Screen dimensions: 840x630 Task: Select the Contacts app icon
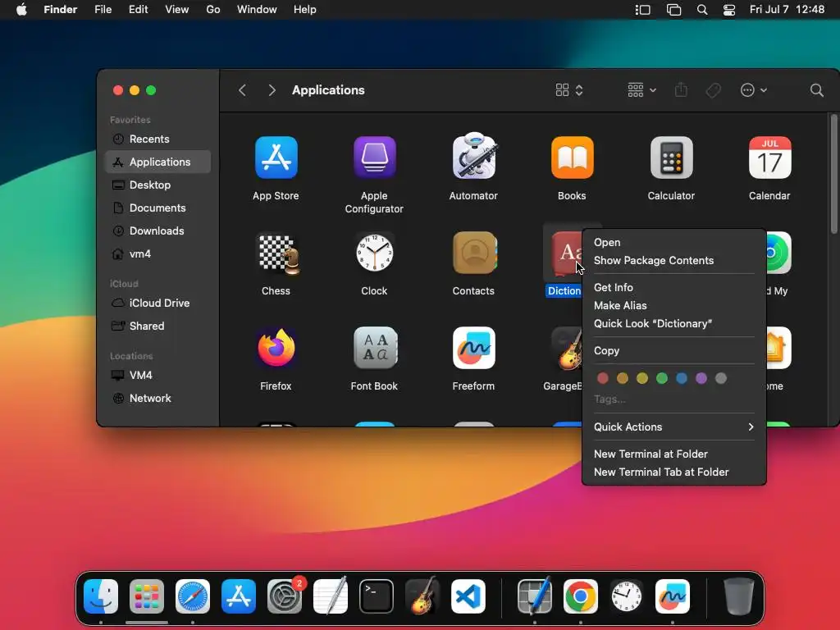click(475, 253)
